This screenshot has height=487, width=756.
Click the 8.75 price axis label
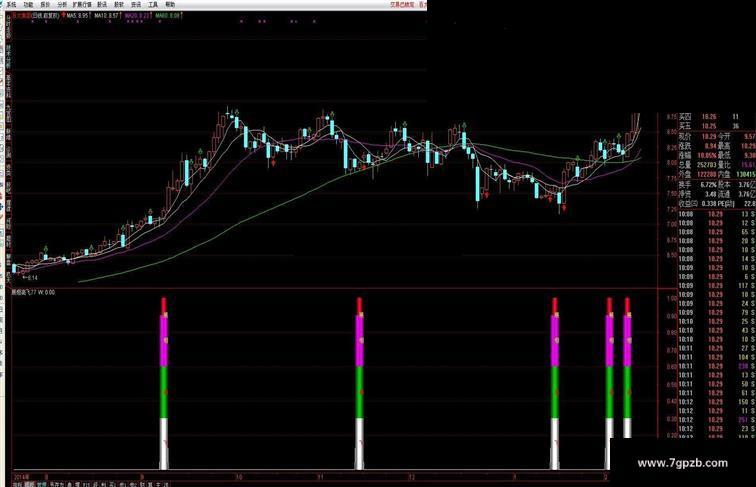point(672,117)
